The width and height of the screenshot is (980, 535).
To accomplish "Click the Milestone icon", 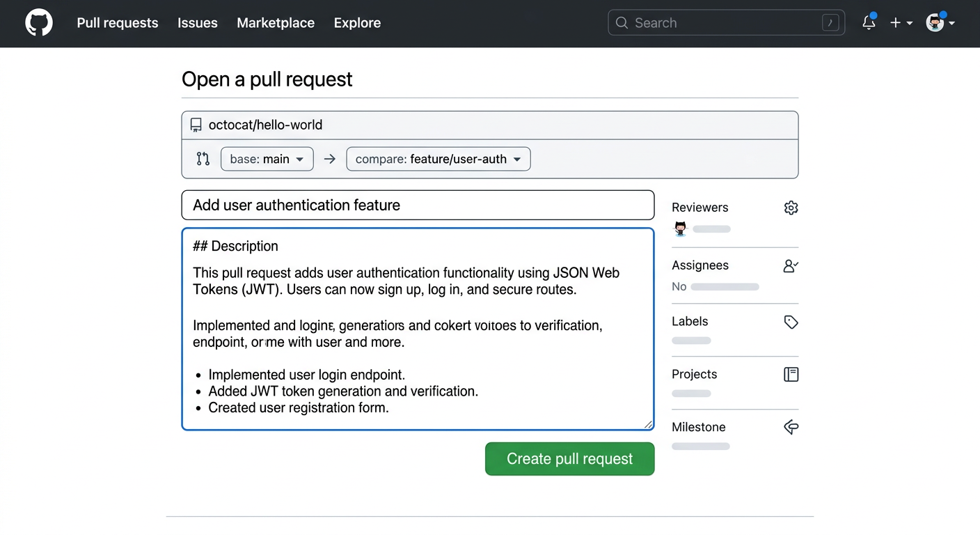I will pyautogui.click(x=790, y=427).
